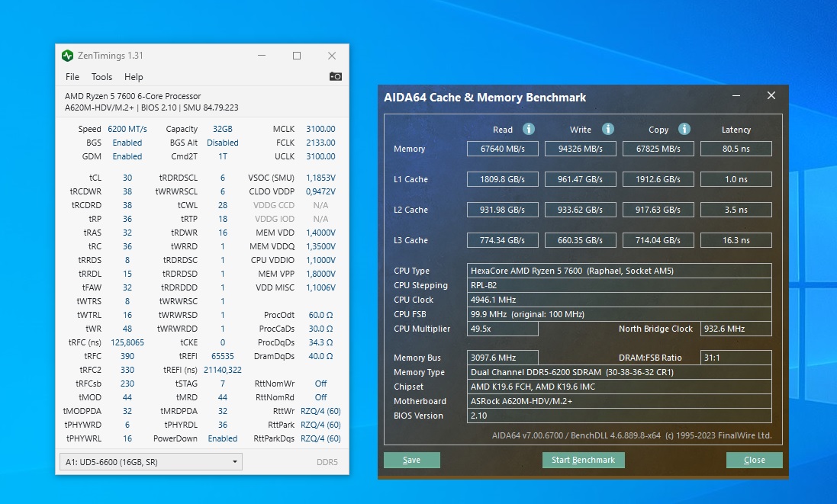Click the L3 Cache Read 774.34 GB/s value
Viewport: 837px width, 504px height.
(502, 240)
